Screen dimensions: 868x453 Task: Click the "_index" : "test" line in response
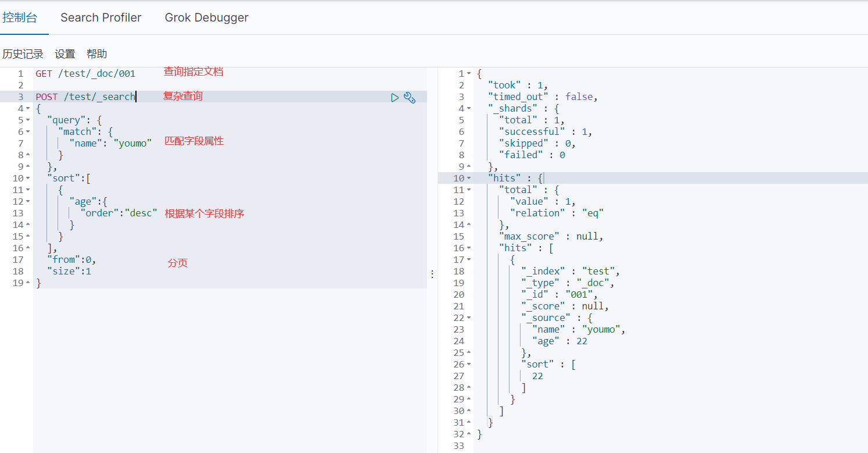571,272
